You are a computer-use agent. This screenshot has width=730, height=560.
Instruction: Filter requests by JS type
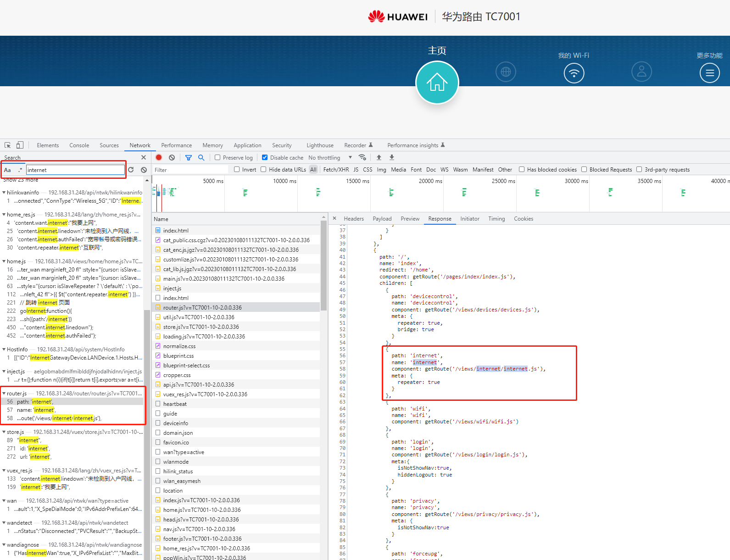pyautogui.click(x=356, y=169)
